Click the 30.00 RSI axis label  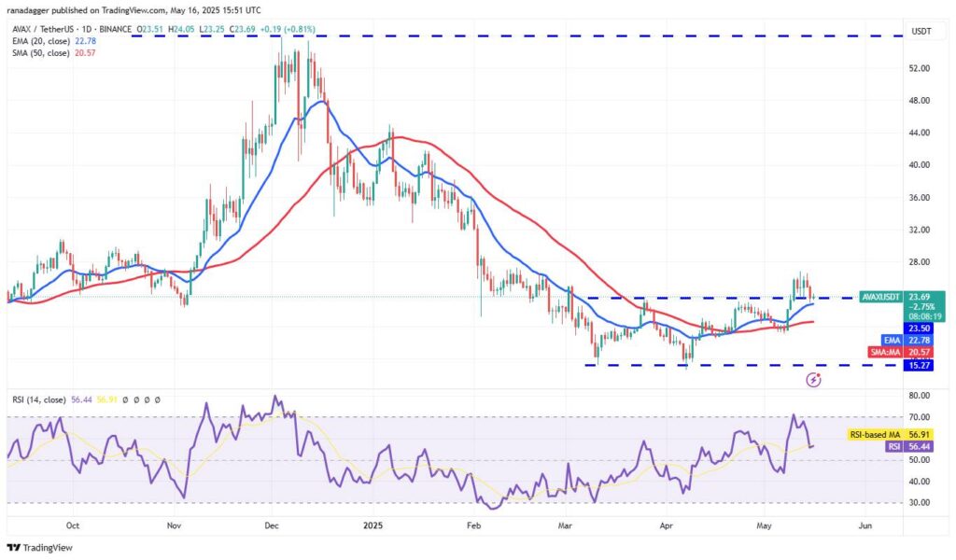click(920, 503)
